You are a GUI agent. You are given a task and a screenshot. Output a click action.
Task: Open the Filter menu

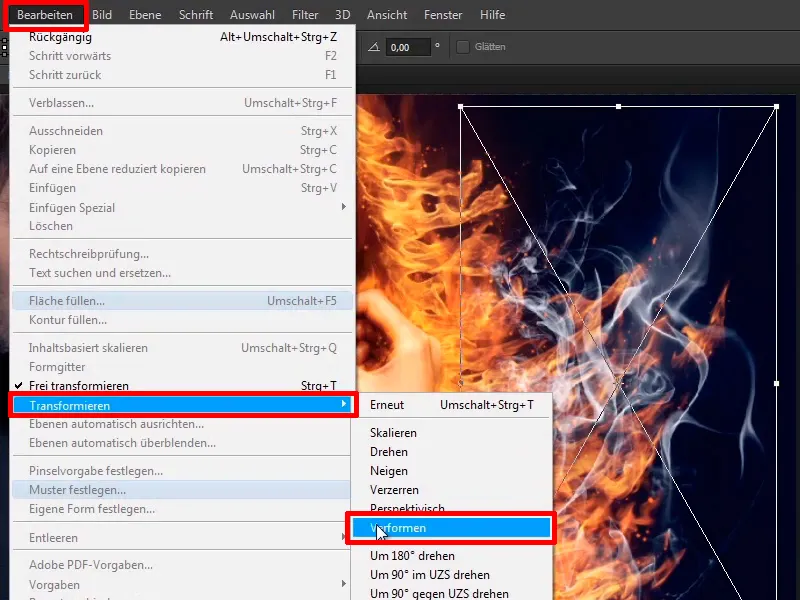305,15
